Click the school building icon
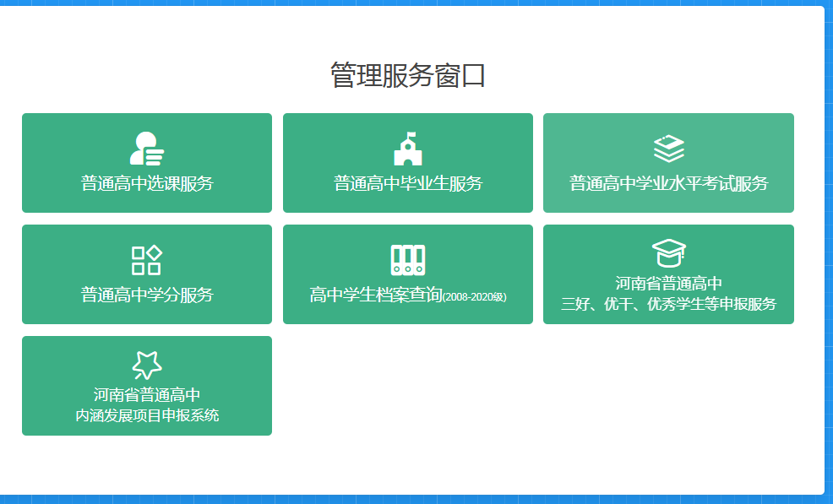The width and height of the screenshot is (833, 504). point(407,149)
